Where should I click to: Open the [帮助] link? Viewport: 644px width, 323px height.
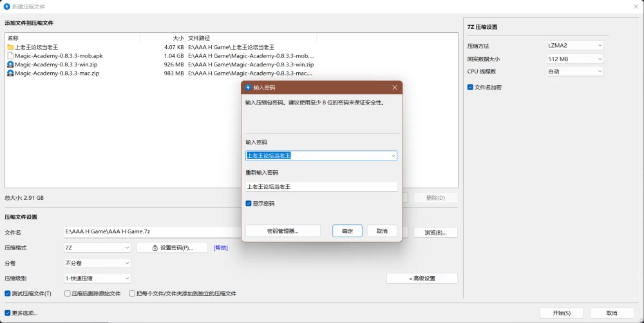[220, 248]
